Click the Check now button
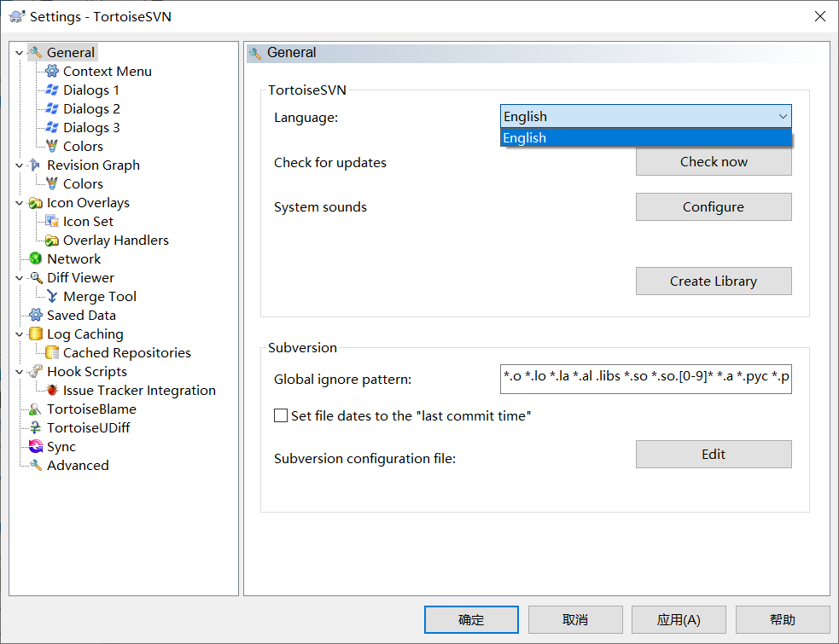This screenshot has height=644, width=839. 714,161
